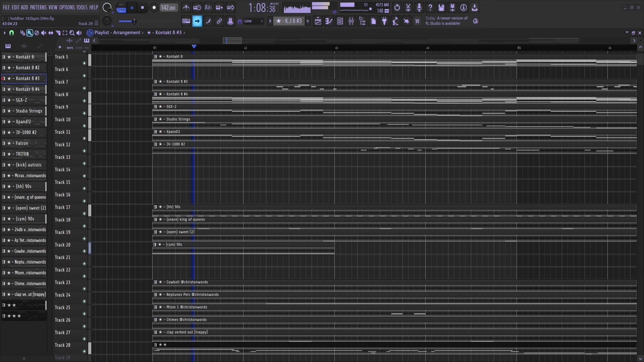644x362 pixels.
Task: Toggle the record button
Action: pyautogui.click(x=154, y=7)
